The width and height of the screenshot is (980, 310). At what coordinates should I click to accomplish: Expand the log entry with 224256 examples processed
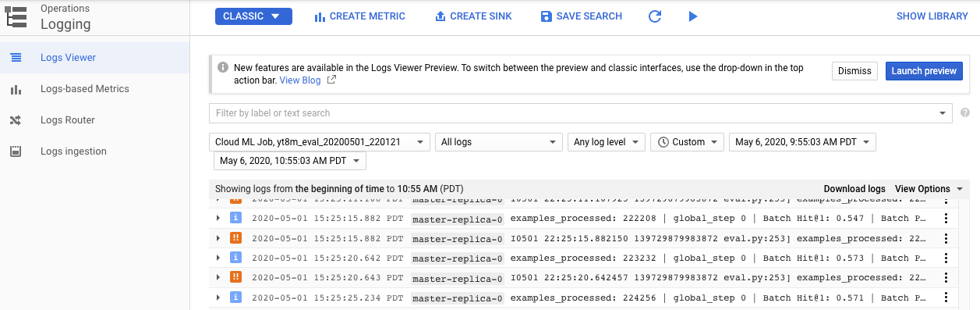coord(218,298)
